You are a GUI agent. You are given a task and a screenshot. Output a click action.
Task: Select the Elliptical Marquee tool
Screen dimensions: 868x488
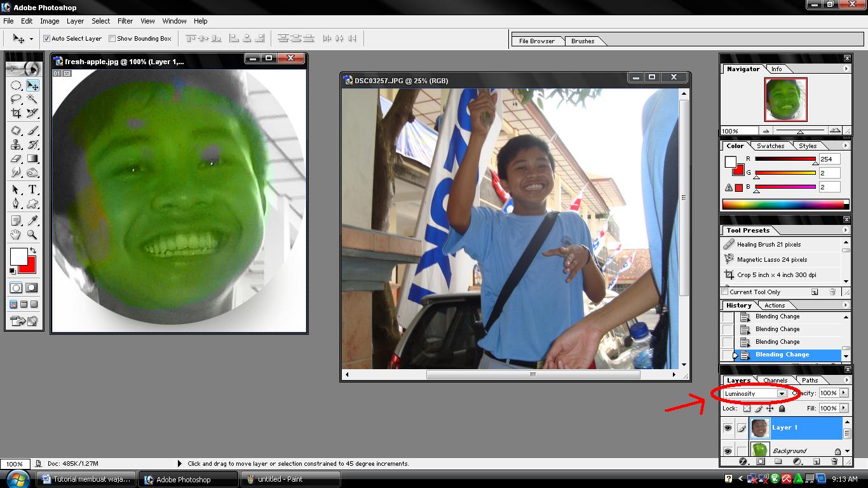click(16, 85)
